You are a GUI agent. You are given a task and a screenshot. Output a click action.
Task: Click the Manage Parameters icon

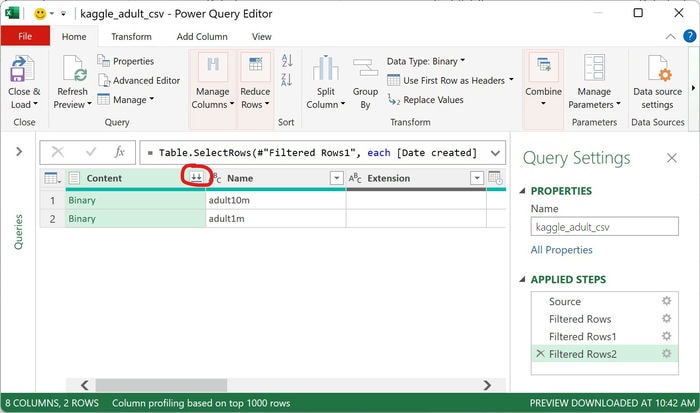(x=594, y=68)
